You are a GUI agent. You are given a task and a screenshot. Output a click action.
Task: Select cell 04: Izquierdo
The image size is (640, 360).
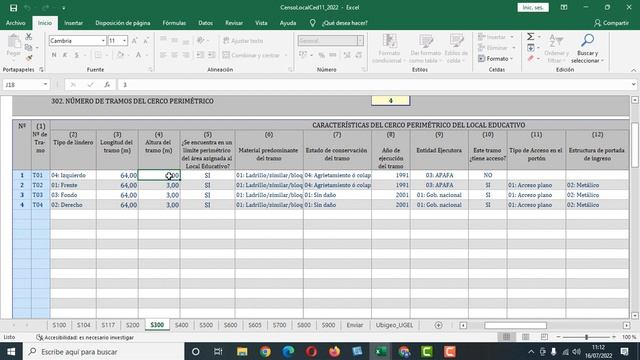73,175
